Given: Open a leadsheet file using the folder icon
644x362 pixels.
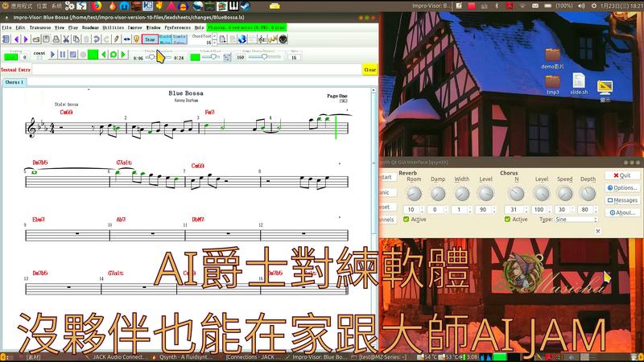Looking at the screenshot, I should [36, 39].
